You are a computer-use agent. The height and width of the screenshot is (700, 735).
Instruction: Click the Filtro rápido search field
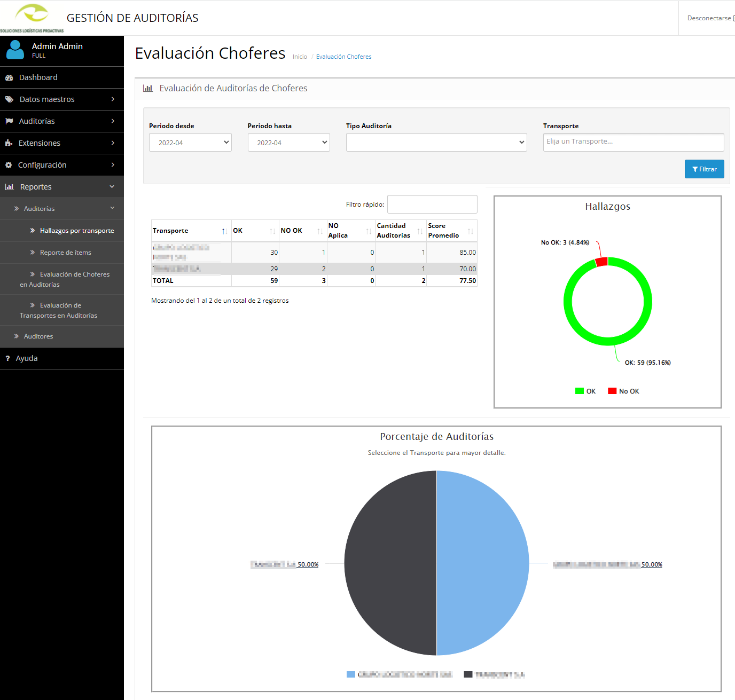click(432, 205)
